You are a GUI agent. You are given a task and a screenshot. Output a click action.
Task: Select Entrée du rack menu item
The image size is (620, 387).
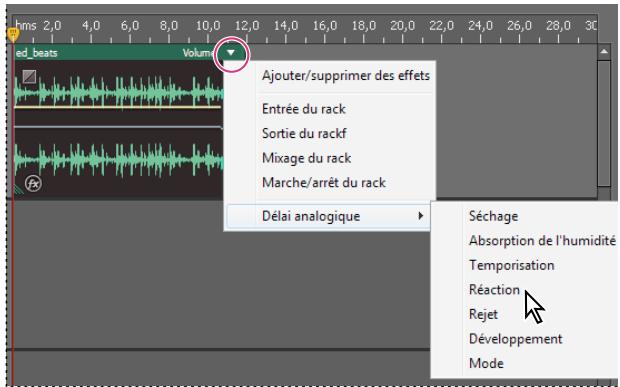click(304, 109)
